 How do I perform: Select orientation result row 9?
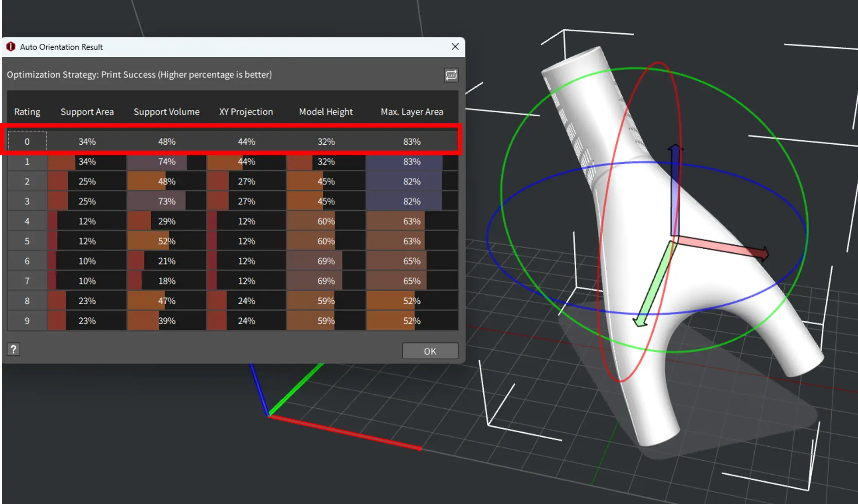(x=27, y=321)
